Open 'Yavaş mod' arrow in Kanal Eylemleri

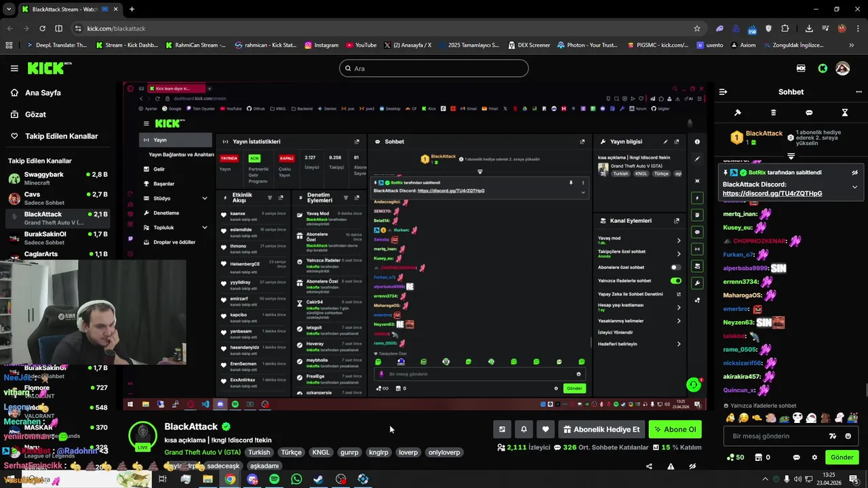679,241
